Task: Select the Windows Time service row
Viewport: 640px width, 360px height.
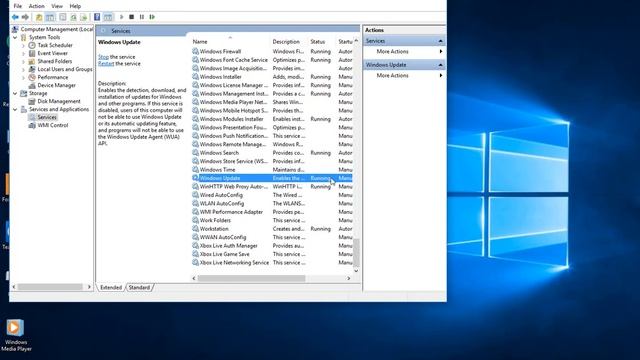Action: click(271, 169)
